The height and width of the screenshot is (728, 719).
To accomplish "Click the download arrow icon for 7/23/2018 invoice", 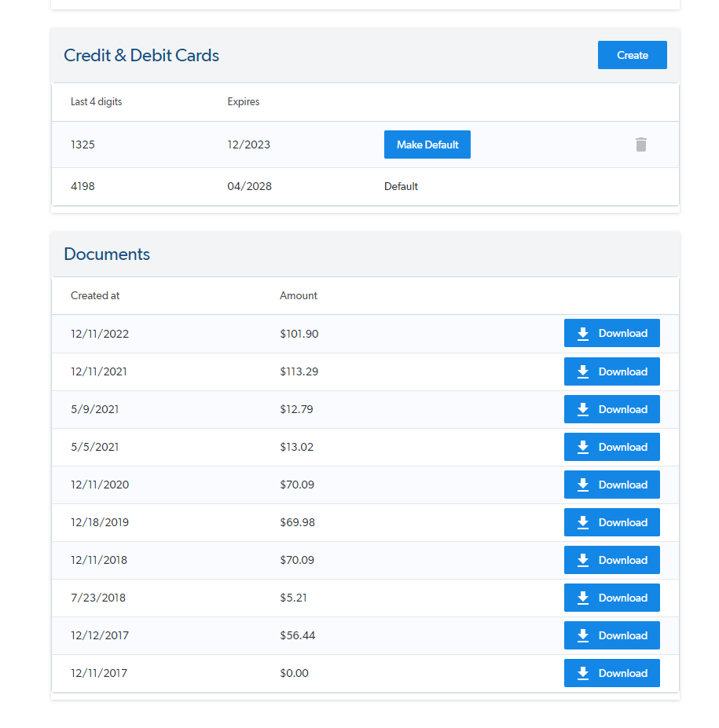I will click(582, 597).
